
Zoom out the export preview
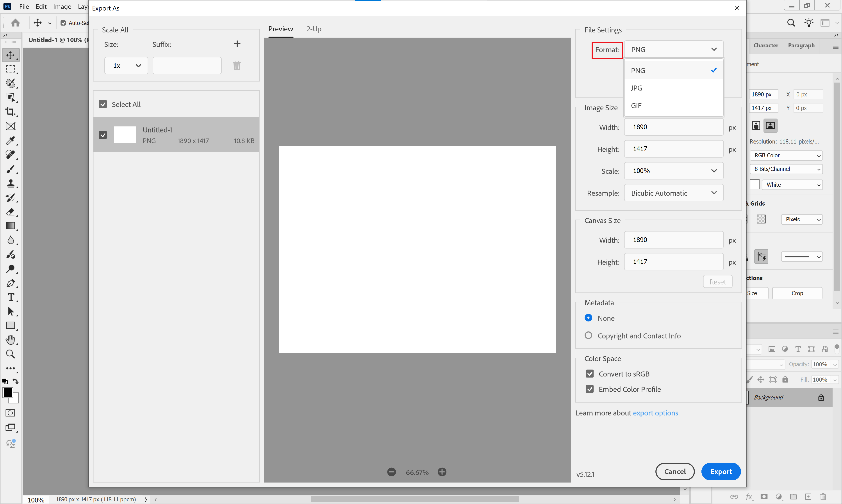click(391, 472)
